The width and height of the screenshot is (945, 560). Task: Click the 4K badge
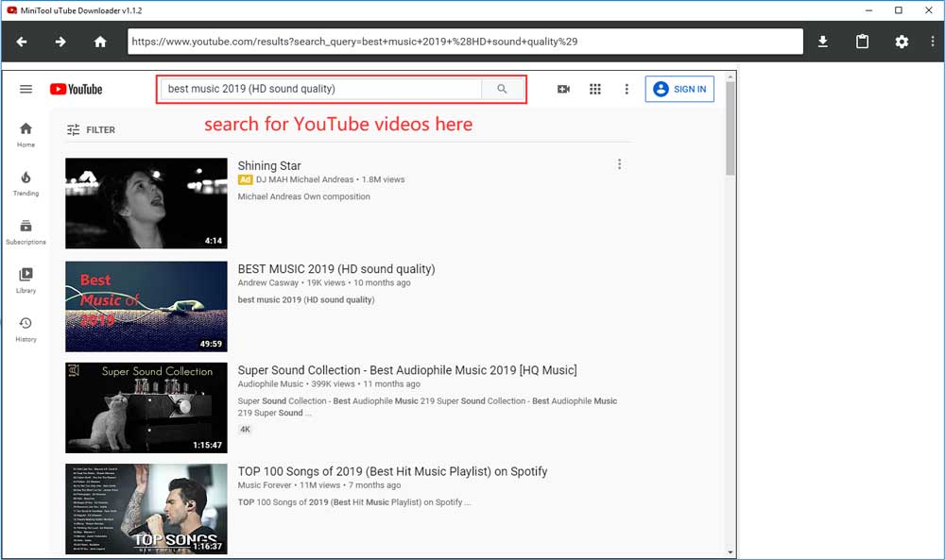[x=245, y=430]
